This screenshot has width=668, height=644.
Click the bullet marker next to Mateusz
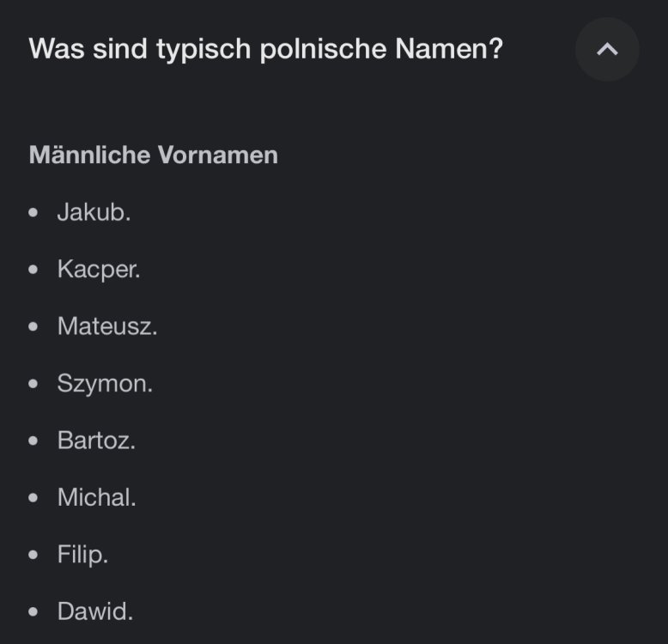coord(33,327)
